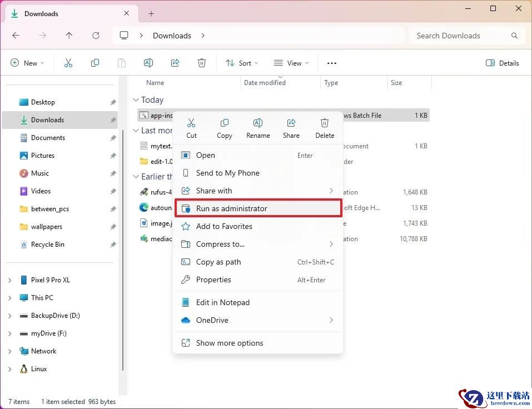Click Share in the context menu

pyautogui.click(x=291, y=128)
